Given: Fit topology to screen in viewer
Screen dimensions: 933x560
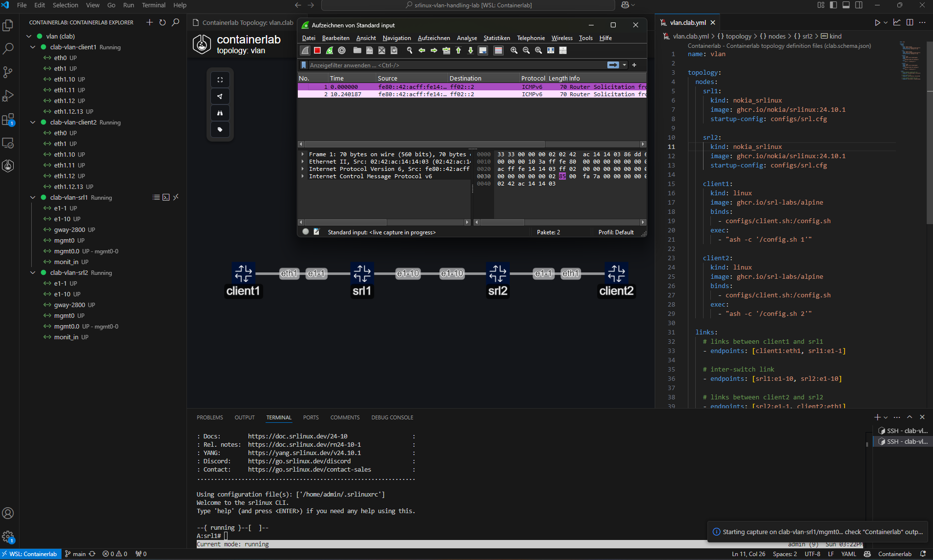Looking at the screenshot, I should click(x=220, y=80).
